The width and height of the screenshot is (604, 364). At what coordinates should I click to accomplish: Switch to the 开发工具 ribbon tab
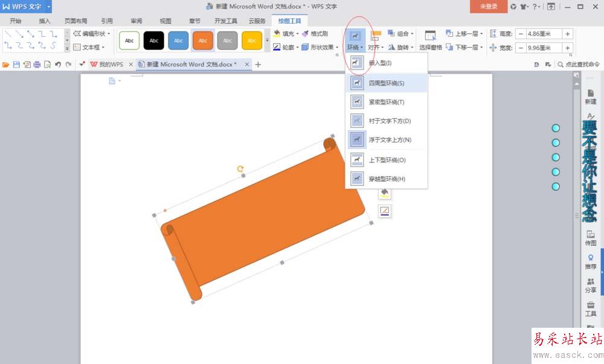(226, 21)
